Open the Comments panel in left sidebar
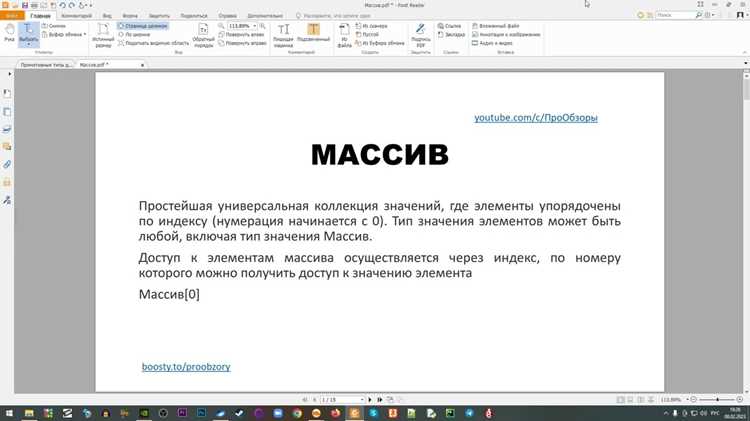This screenshot has height=421, width=750. 7,147
